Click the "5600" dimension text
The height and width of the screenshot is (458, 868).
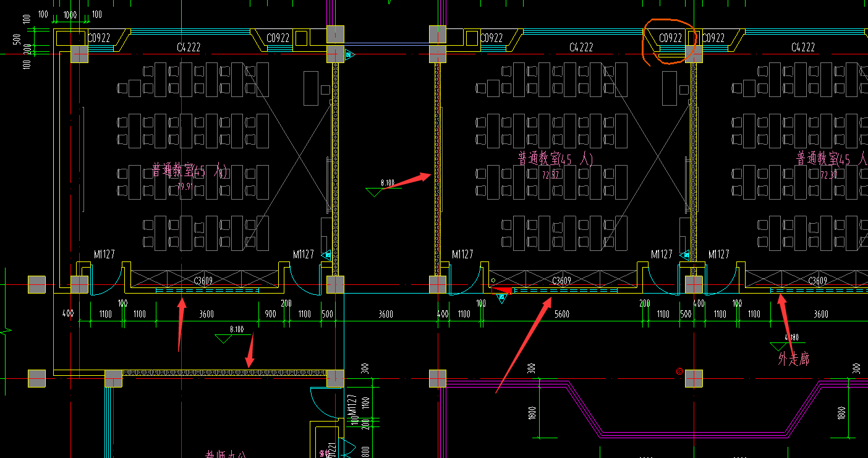tap(562, 314)
